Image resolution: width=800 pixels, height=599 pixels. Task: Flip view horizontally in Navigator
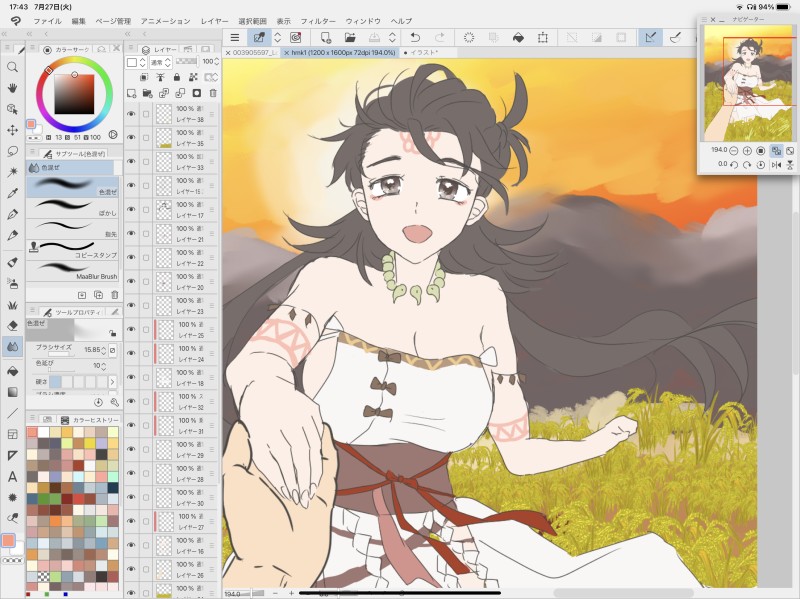[777, 165]
